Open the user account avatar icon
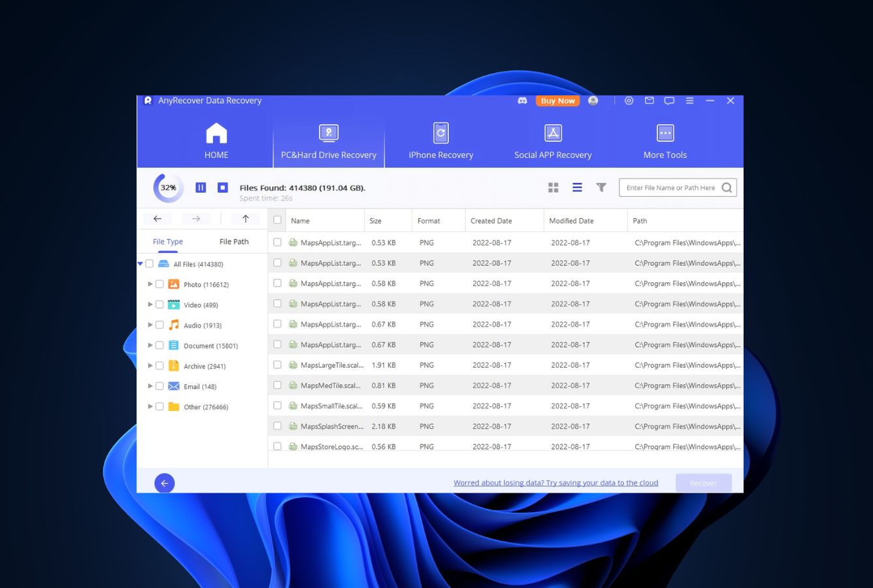The width and height of the screenshot is (873, 588). pos(593,101)
